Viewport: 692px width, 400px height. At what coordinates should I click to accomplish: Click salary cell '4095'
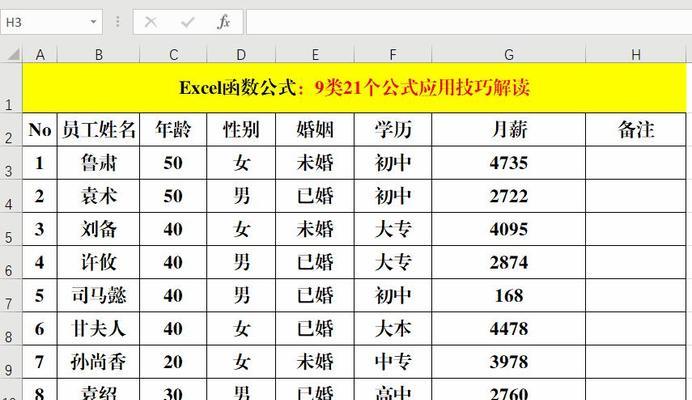click(508, 229)
